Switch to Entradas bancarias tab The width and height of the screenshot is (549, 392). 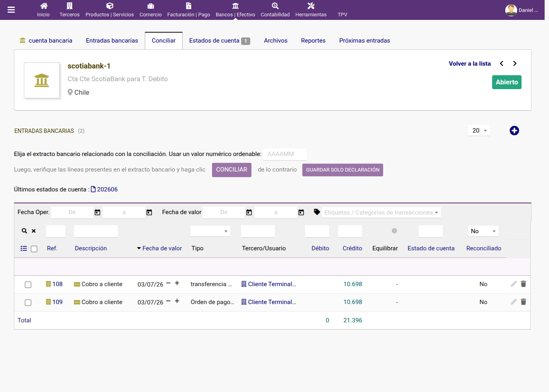tap(112, 41)
